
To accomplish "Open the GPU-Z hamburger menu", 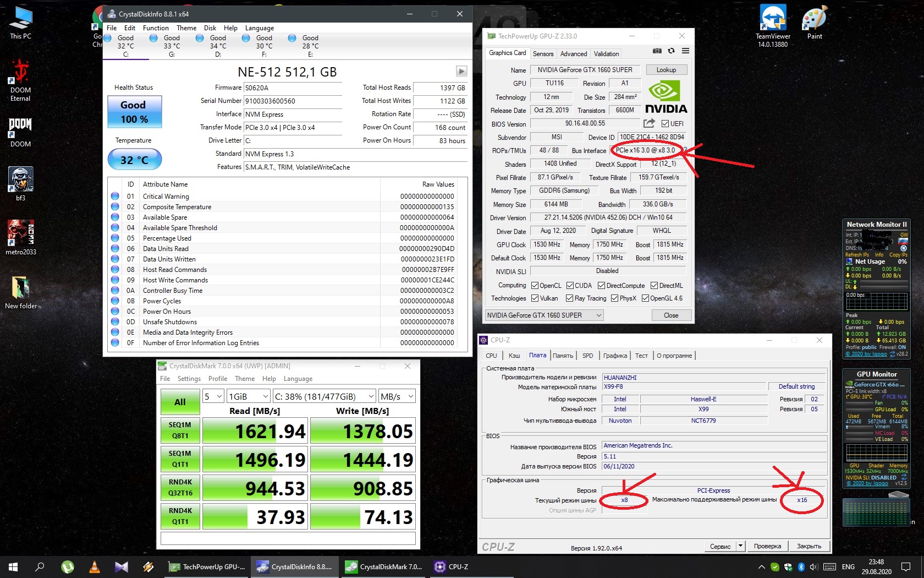I will point(685,51).
